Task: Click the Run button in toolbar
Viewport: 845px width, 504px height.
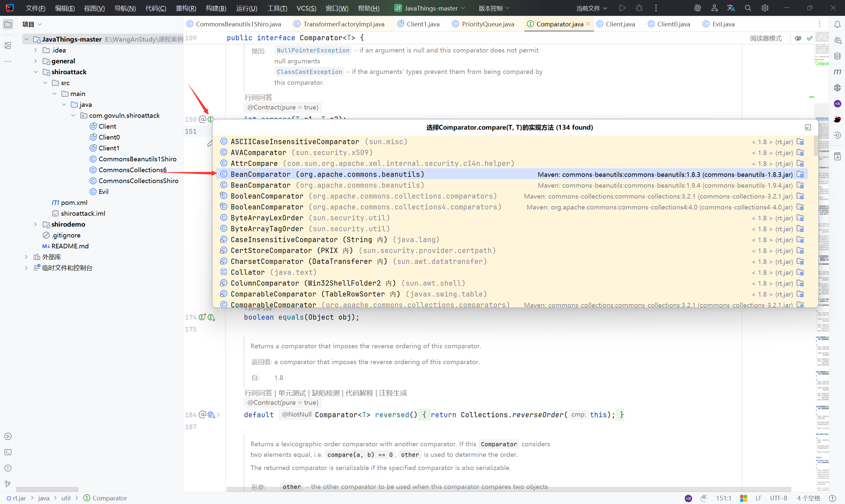Action: point(622,8)
